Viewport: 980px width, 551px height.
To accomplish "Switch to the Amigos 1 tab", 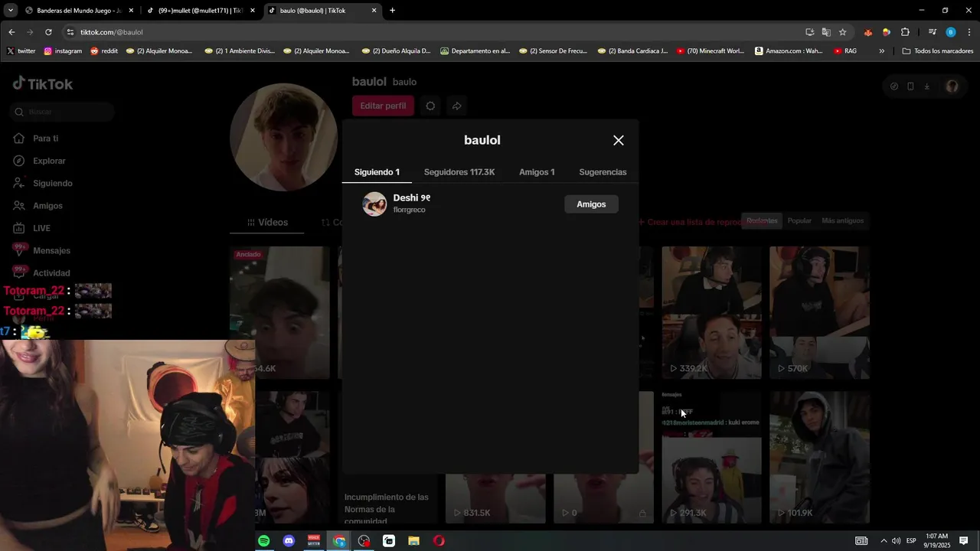I will [537, 172].
